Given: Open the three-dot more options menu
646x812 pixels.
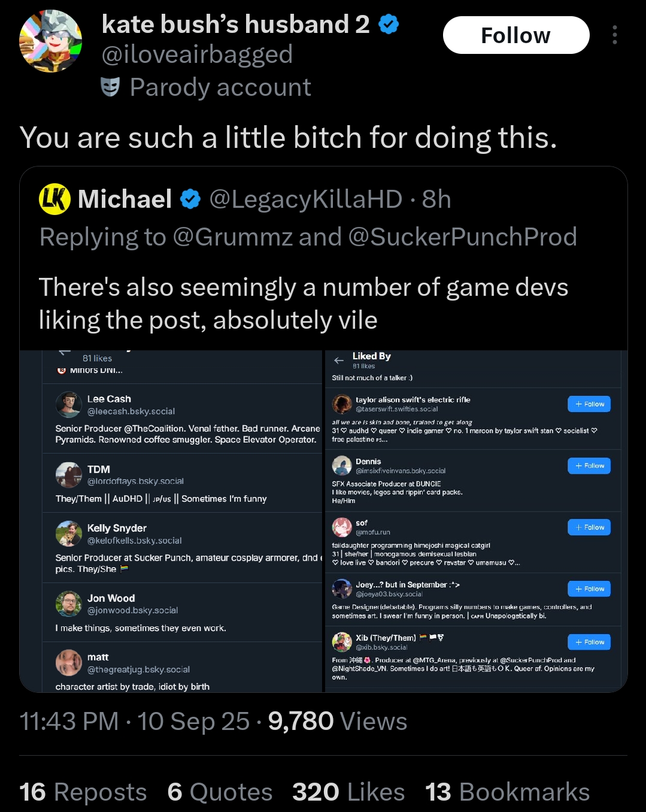Looking at the screenshot, I should tap(614, 35).
